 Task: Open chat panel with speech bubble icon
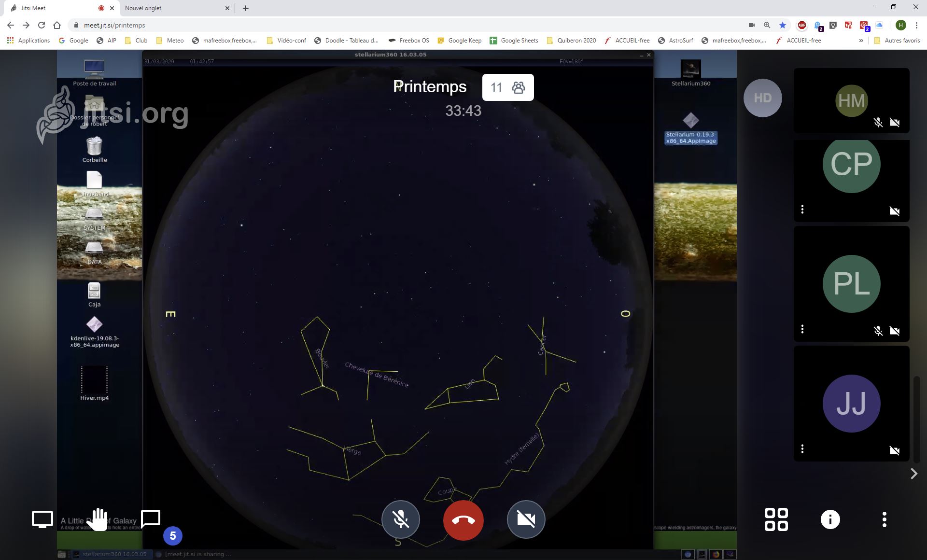tap(151, 519)
